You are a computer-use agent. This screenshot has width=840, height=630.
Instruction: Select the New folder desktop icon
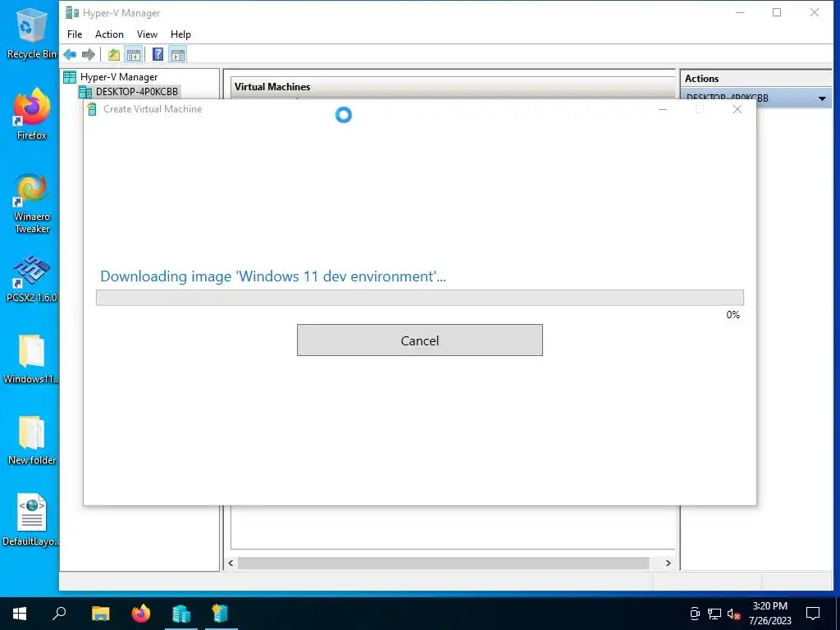tap(31, 441)
